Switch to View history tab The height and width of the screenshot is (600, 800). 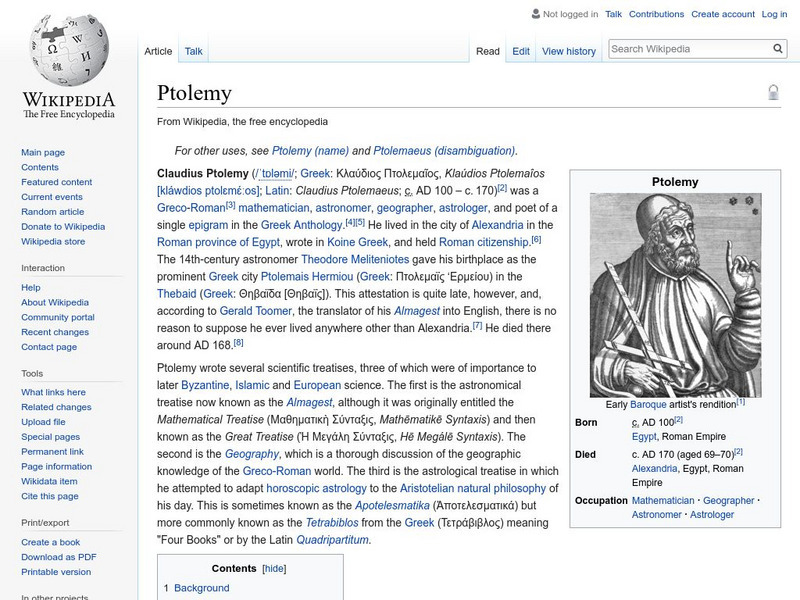tap(568, 51)
